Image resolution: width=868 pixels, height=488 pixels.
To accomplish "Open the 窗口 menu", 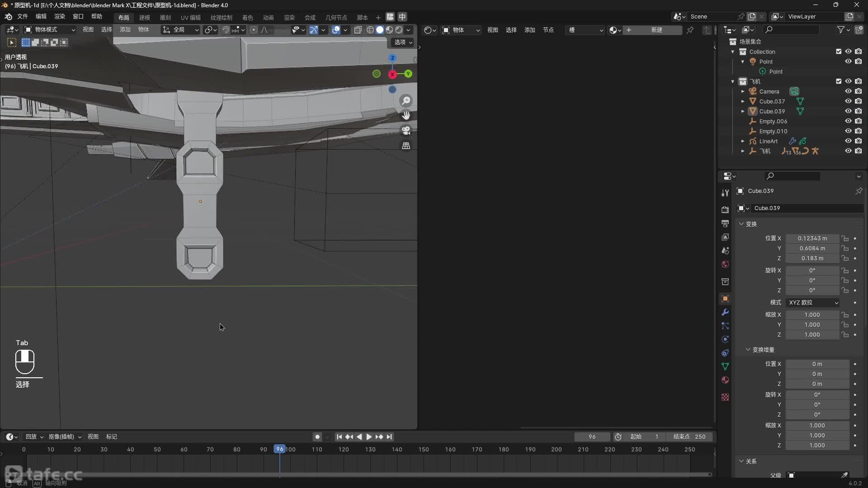I will pos(78,17).
